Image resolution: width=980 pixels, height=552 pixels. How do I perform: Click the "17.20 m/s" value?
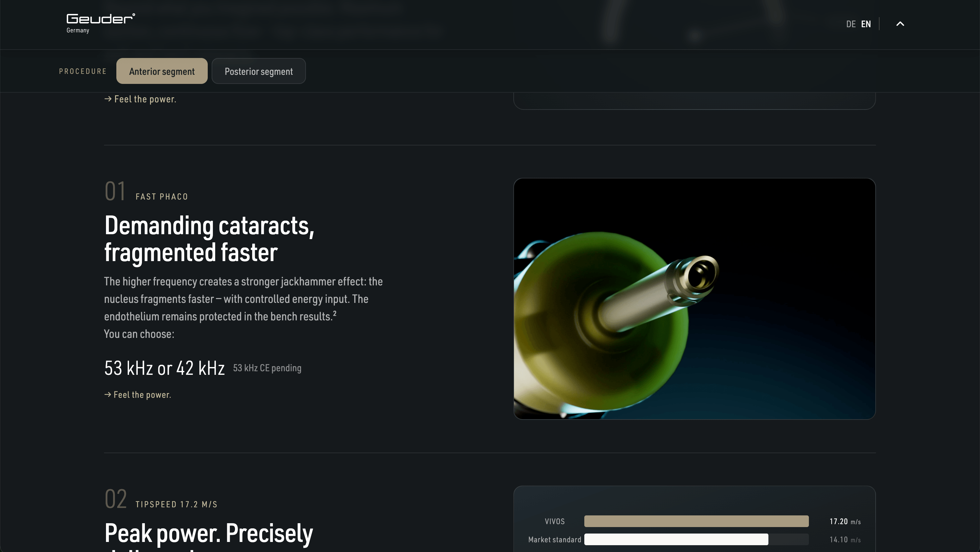(x=845, y=521)
